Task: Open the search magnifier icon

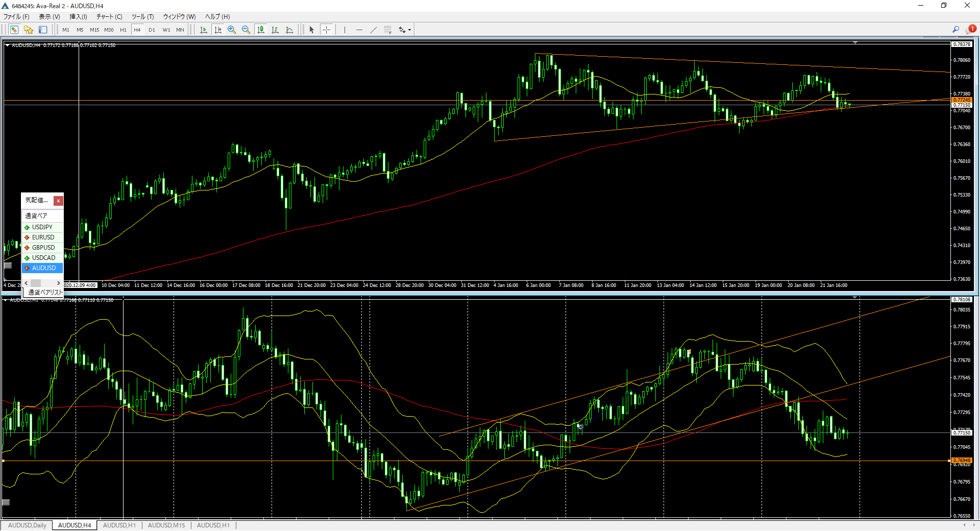Action: coord(955,30)
